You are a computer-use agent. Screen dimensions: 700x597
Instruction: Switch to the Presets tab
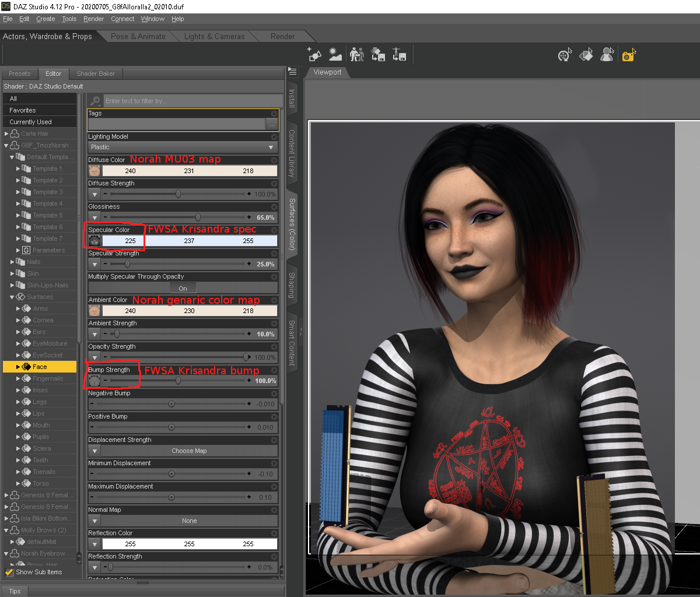20,73
